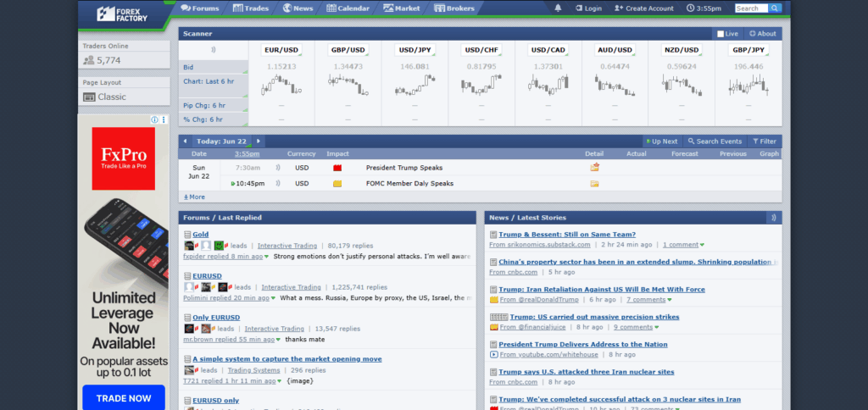Click story icon beside Trump says U.S. attacked
Image resolution: width=868 pixels, height=410 pixels.
493,372
